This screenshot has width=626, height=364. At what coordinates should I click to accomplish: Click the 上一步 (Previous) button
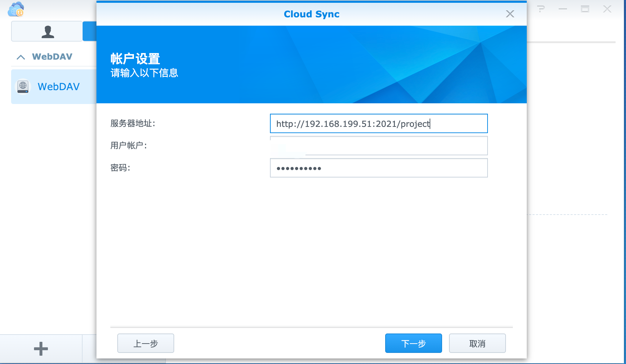point(145,343)
